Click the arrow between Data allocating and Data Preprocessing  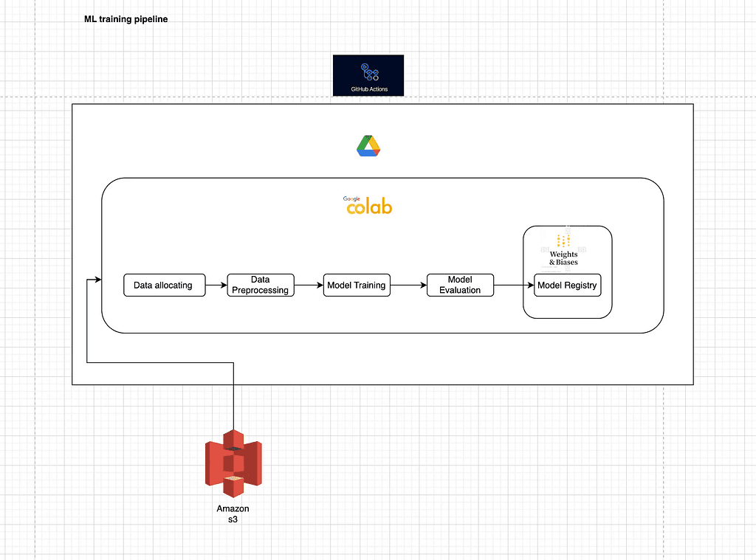[216, 286]
